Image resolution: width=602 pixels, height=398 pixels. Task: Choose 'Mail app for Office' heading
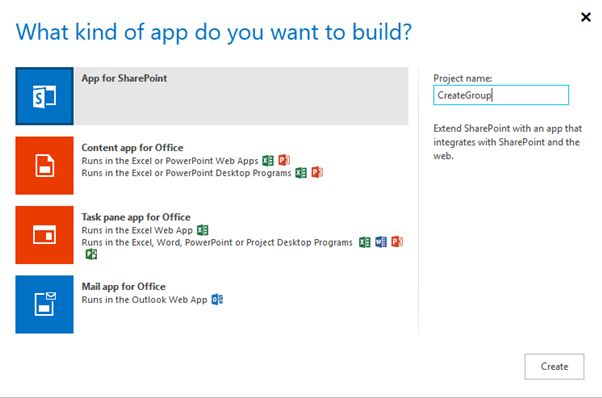click(x=123, y=287)
